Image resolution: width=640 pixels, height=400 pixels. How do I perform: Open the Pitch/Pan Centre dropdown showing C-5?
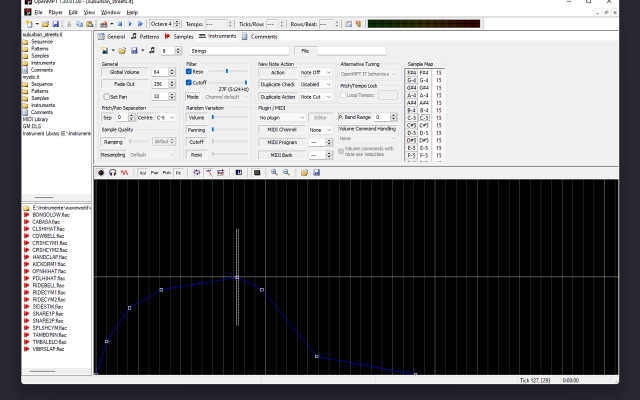[165, 118]
